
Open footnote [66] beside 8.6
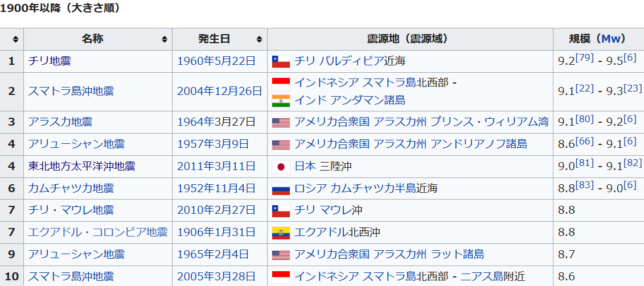click(585, 141)
